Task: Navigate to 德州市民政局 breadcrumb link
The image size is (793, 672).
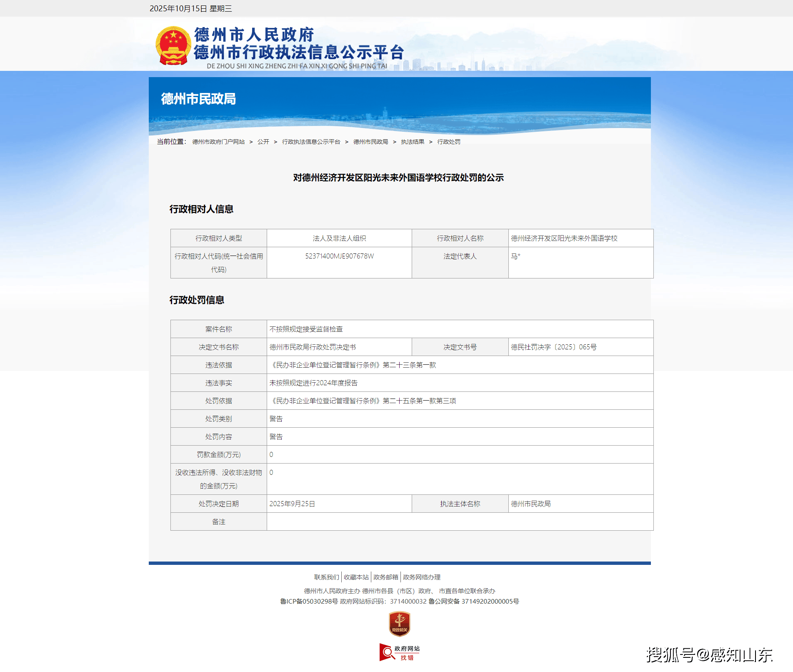Action: (370, 142)
